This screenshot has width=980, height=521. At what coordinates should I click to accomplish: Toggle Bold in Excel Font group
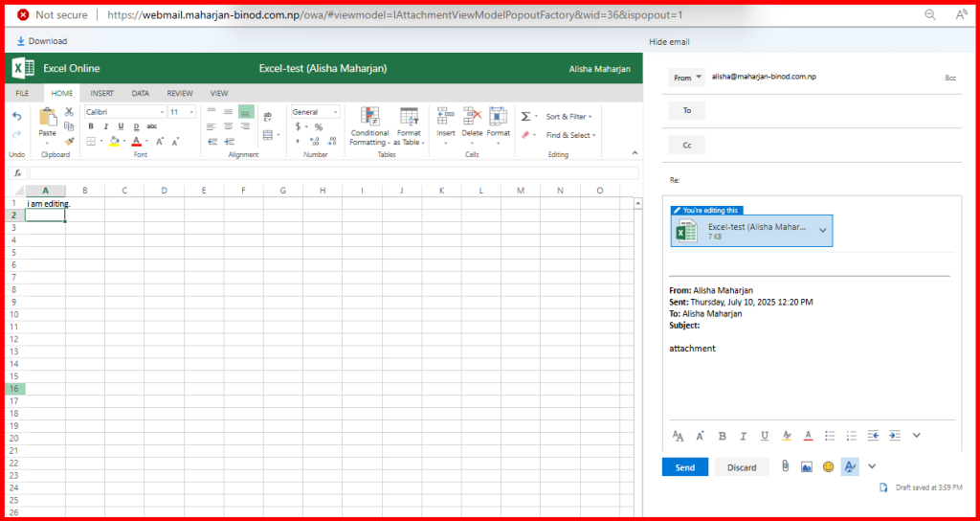coord(91,126)
